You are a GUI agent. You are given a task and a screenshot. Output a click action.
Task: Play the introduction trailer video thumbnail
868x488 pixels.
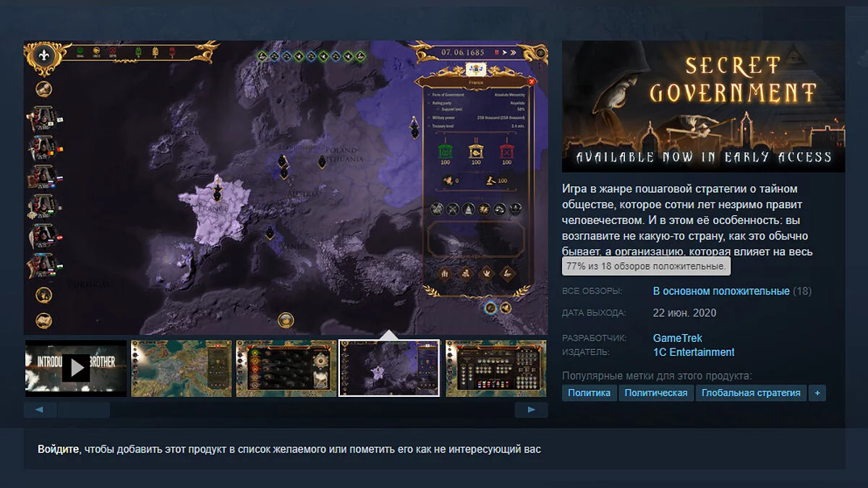pyautogui.click(x=76, y=368)
